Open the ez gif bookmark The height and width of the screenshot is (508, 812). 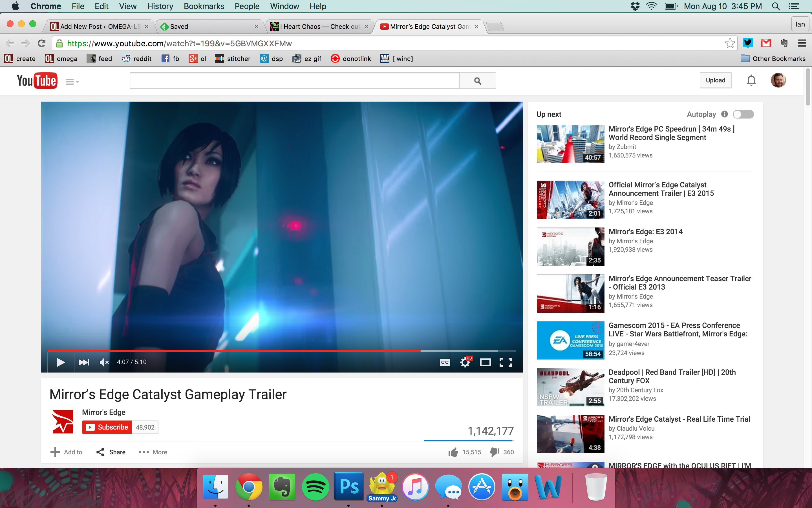tap(307, 58)
